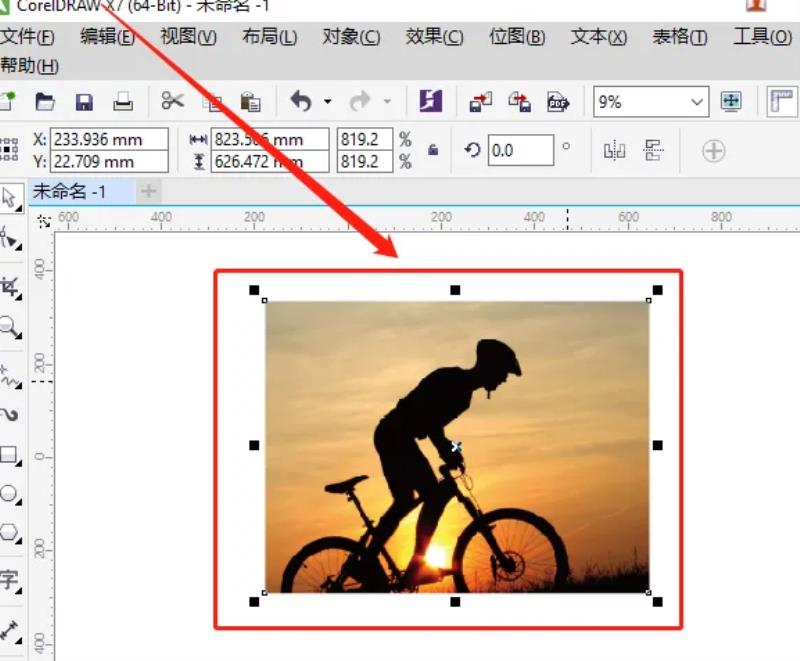Click the Redo arrow icon
The width and height of the screenshot is (800, 661).
(x=360, y=101)
